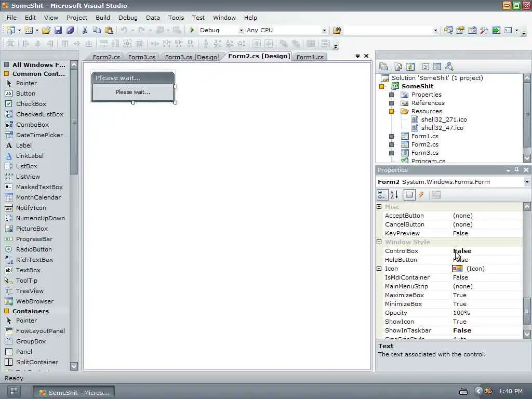This screenshot has height=399, width=532.
Task: Collapse the Window Style property category
Action: click(379, 242)
